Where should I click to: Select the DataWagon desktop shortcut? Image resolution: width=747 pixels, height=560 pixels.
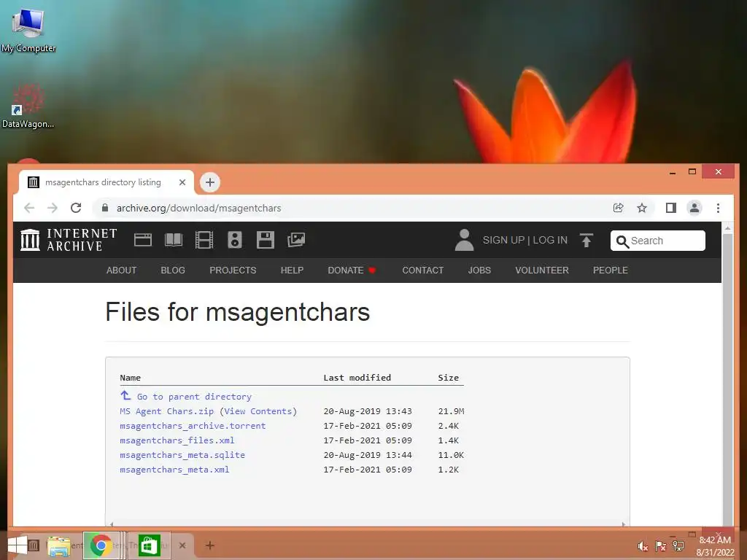28,106
